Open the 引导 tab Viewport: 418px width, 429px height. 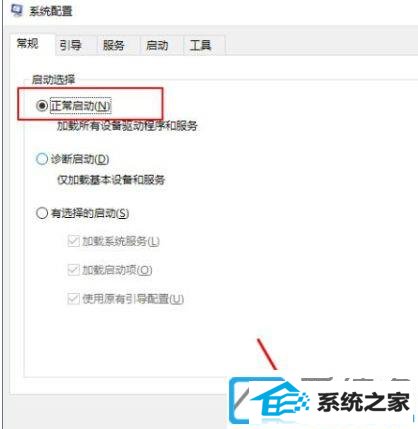pos(70,45)
